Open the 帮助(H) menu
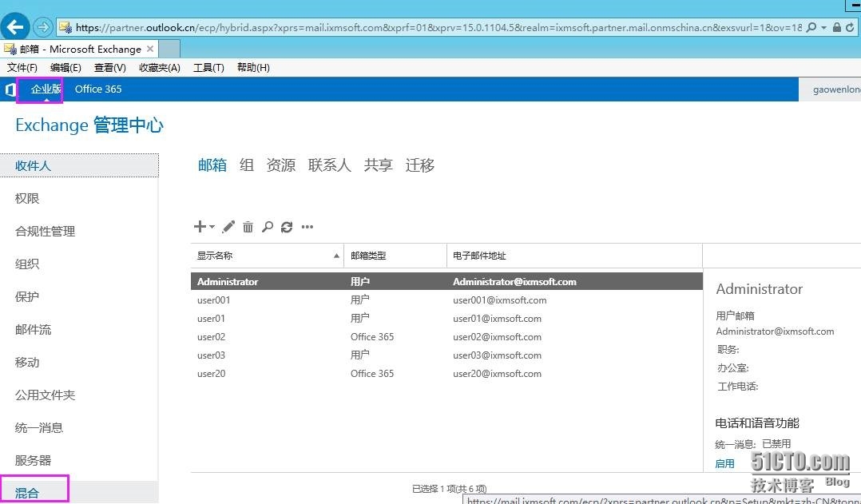The width and height of the screenshot is (861, 504). tap(253, 68)
